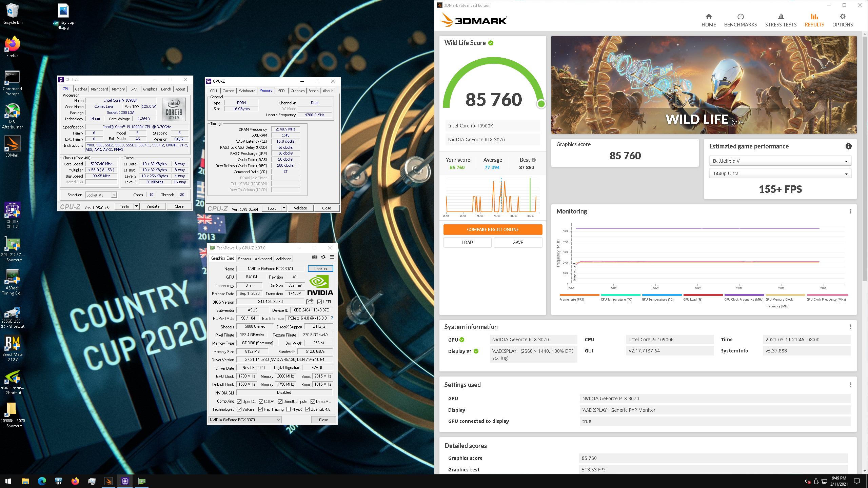868x488 pixels.
Task: Click the Windows Start button
Action: (8, 481)
